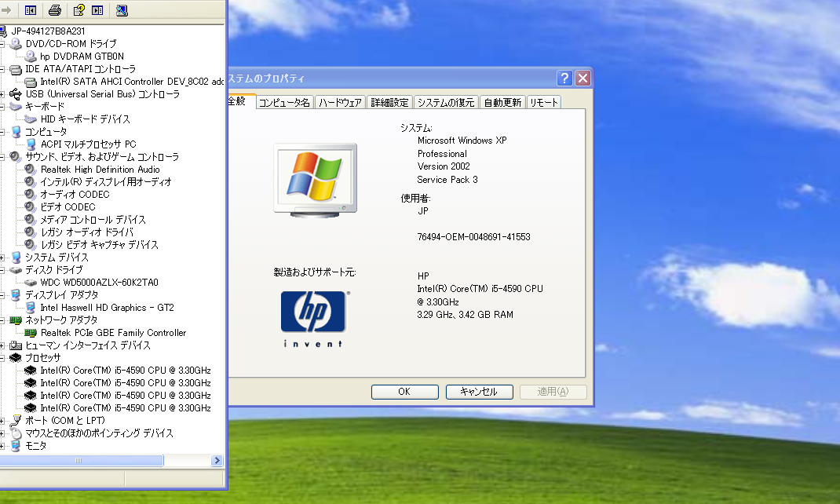Select オーディオ CODEC entry
Viewport: 840px width, 504px height.
[75, 195]
